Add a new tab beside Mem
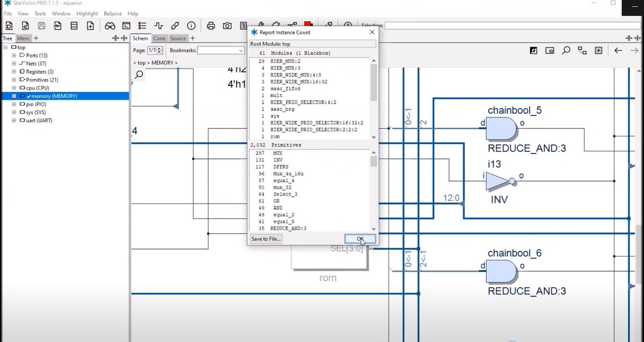 point(36,38)
